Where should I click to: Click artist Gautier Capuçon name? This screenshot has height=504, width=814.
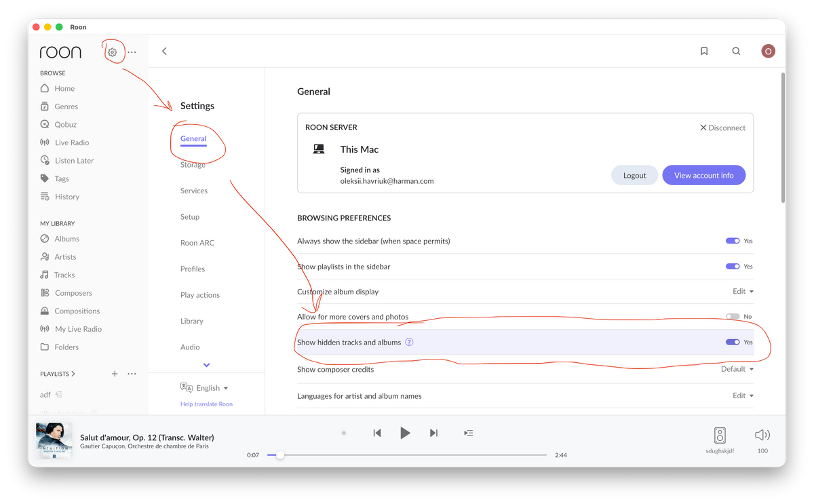[x=100, y=446]
